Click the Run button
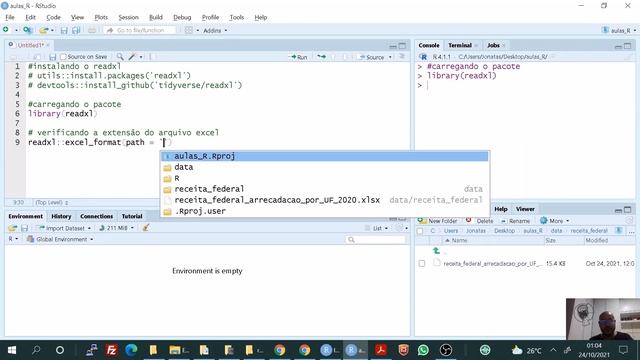The height and width of the screenshot is (360, 640). click(x=298, y=57)
